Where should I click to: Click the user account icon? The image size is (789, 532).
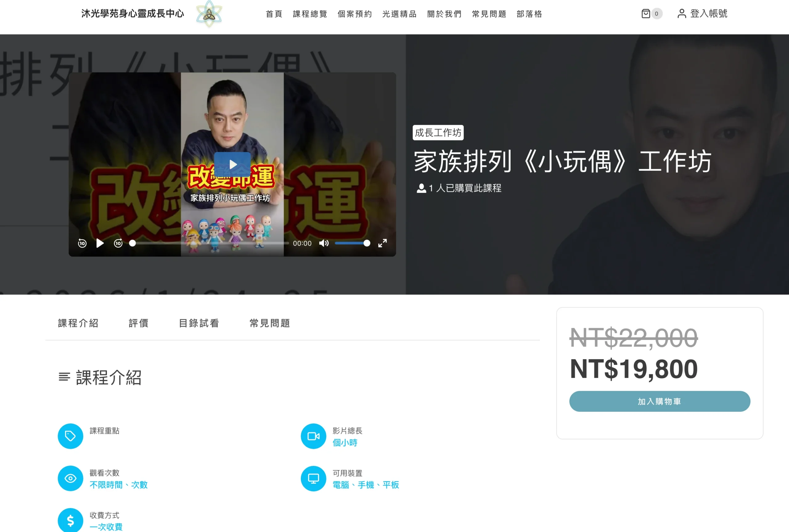coord(681,14)
